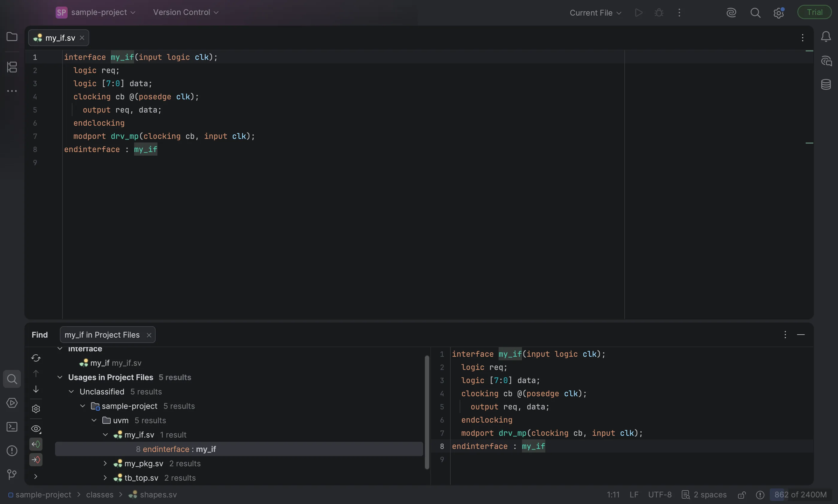The width and height of the screenshot is (838, 504).
Task: Click the Find results scrollbar
Action: pos(427,412)
